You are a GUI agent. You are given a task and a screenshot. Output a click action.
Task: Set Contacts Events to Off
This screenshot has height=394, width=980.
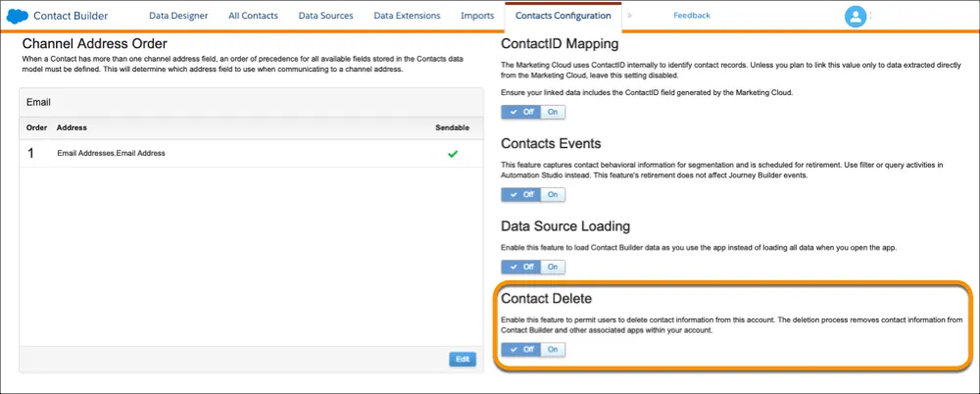[x=521, y=194]
